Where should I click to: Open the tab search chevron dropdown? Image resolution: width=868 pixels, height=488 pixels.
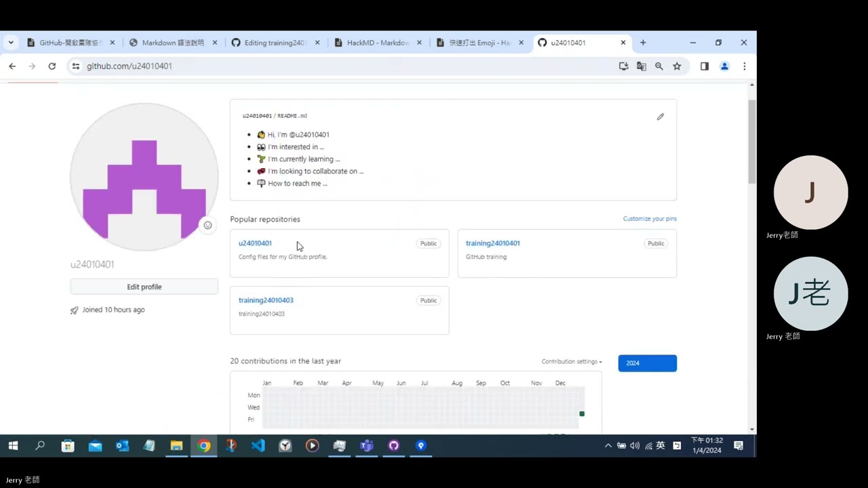tap(11, 43)
